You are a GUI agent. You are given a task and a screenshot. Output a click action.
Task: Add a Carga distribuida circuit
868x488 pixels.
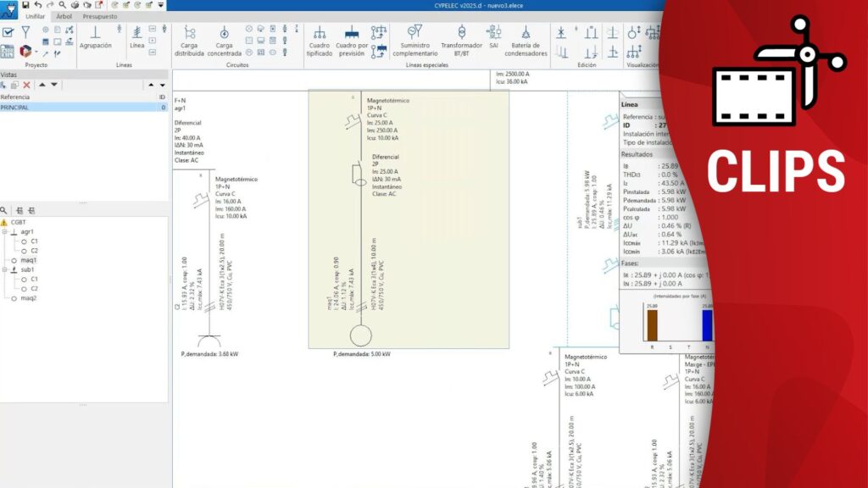click(189, 39)
